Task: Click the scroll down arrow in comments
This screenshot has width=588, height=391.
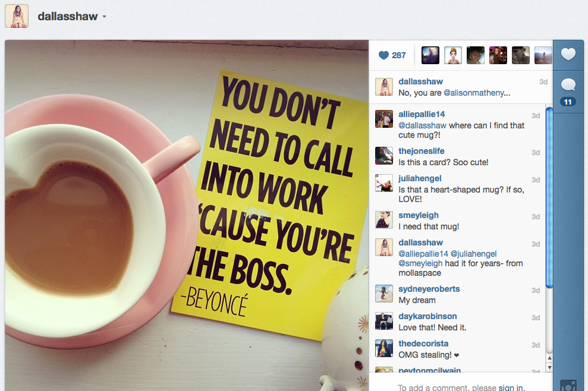Action: click(549, 367)
